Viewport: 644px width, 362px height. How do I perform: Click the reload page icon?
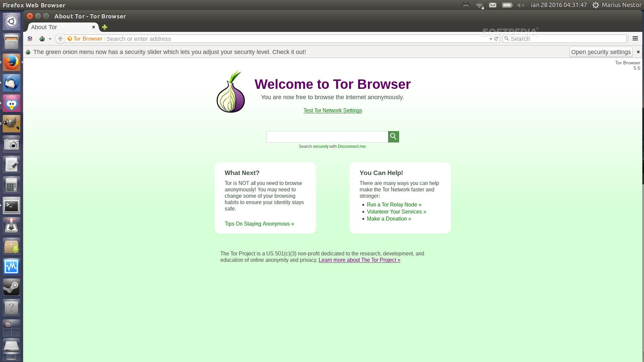coord(496,39)
